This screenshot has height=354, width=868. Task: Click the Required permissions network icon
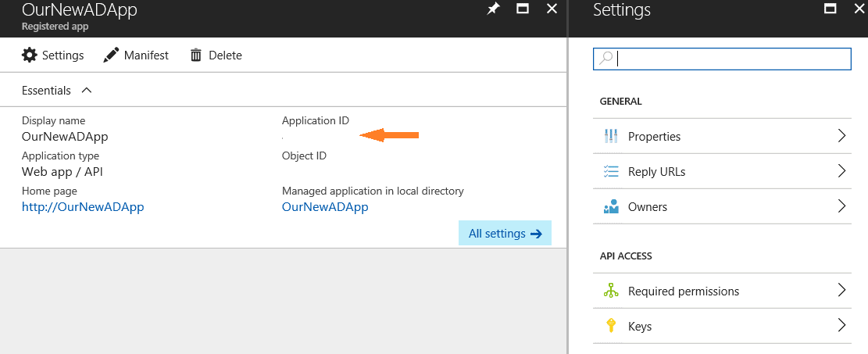click(x=611, y=291)
